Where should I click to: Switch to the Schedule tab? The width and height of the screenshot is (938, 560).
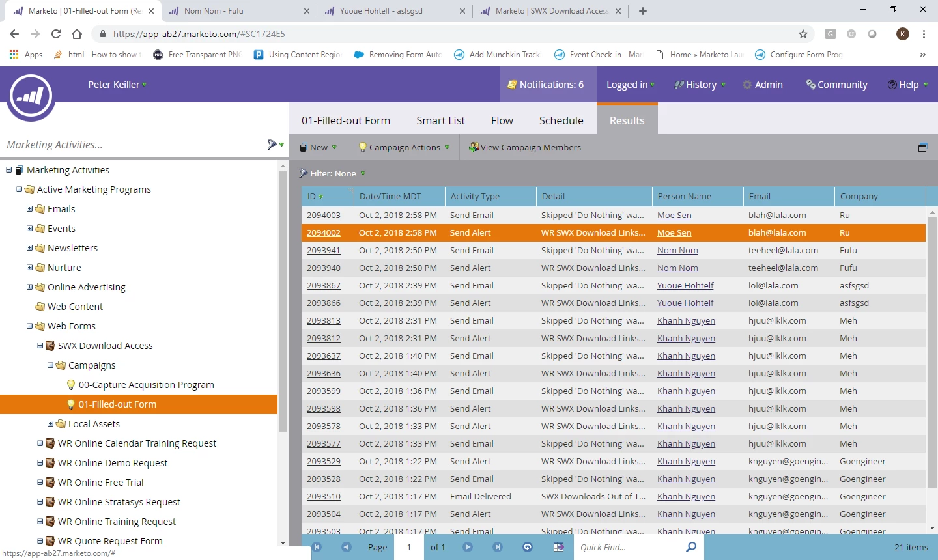coord(561,120)
